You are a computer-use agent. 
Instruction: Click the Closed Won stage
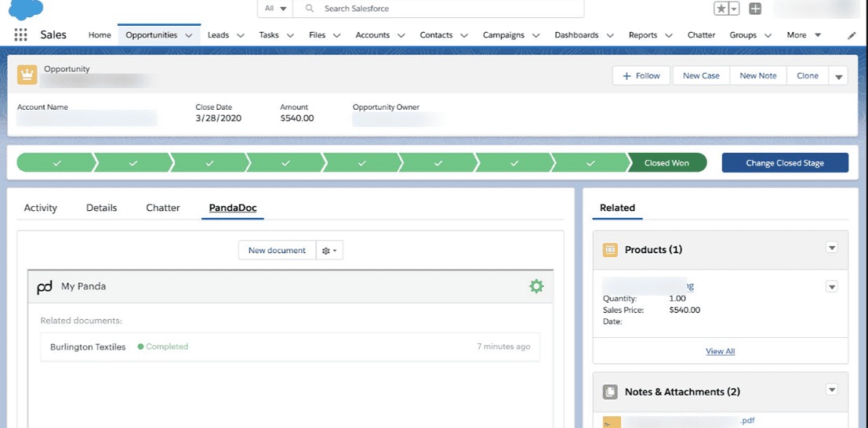pos(666,163)
